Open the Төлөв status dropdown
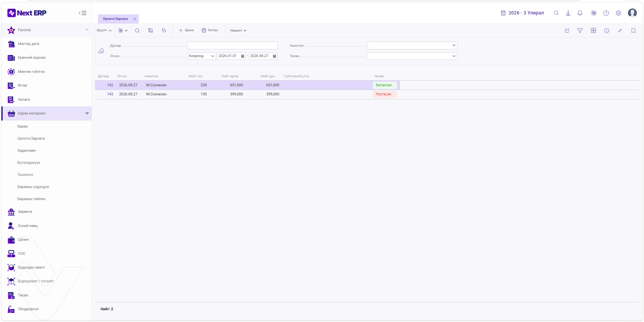The image size is (644, 322). point(412,56)
